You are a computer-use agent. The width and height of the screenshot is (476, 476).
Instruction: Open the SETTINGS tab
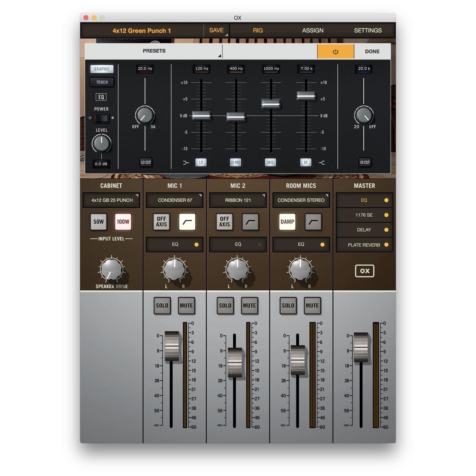[368, 30]
